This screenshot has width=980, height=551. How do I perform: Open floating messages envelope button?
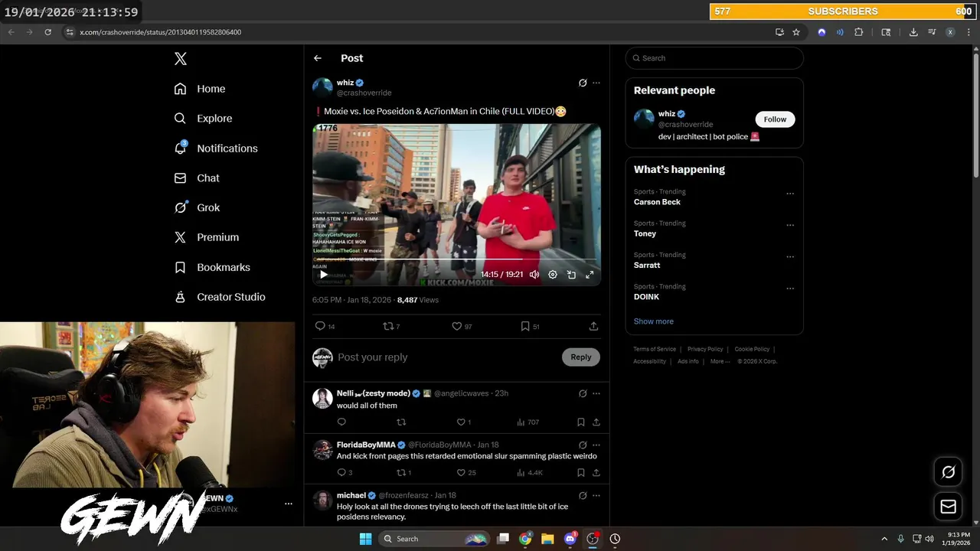[x=948, y=507]
